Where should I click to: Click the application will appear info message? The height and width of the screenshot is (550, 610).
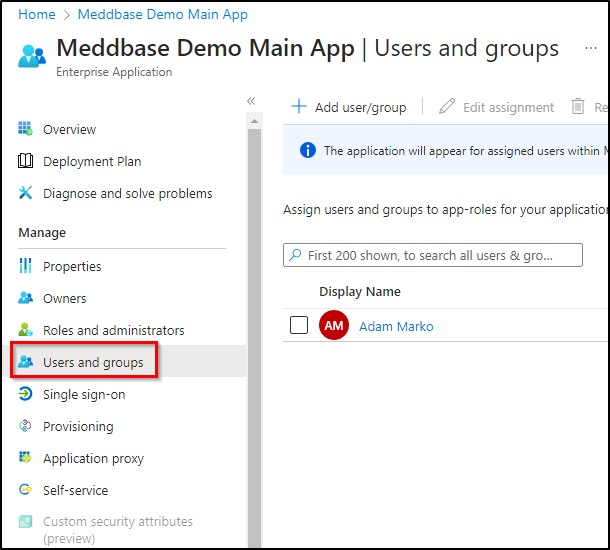click(x=466, y=151)
